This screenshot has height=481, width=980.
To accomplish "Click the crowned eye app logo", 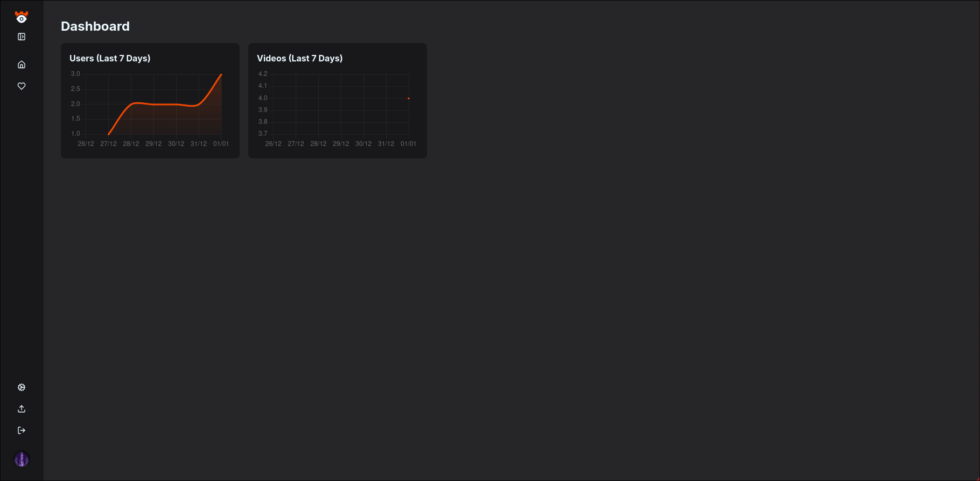I will click(22, 17).
